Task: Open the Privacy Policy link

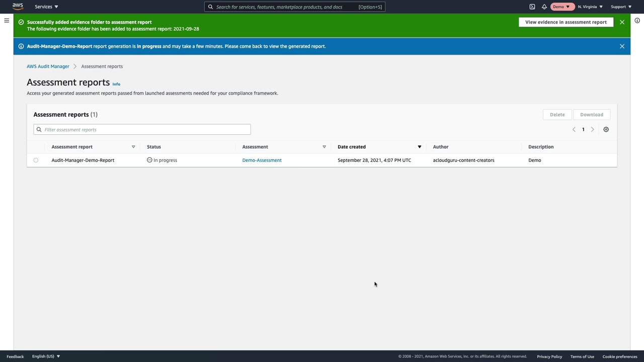Action: (x=549, y=356)
